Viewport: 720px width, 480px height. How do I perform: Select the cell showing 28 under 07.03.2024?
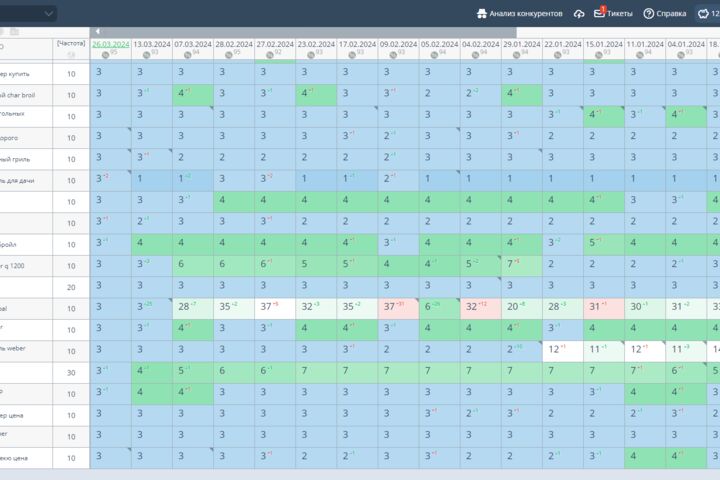coord(193,309)
